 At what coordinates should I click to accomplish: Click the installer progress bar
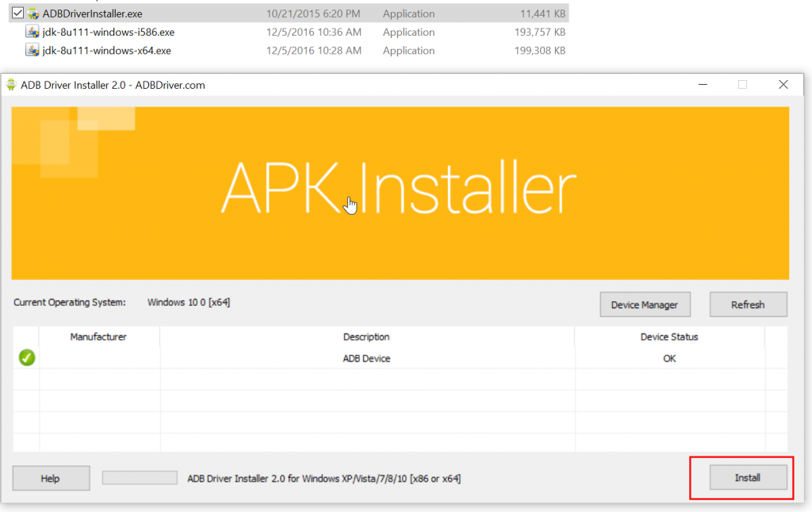140,478
